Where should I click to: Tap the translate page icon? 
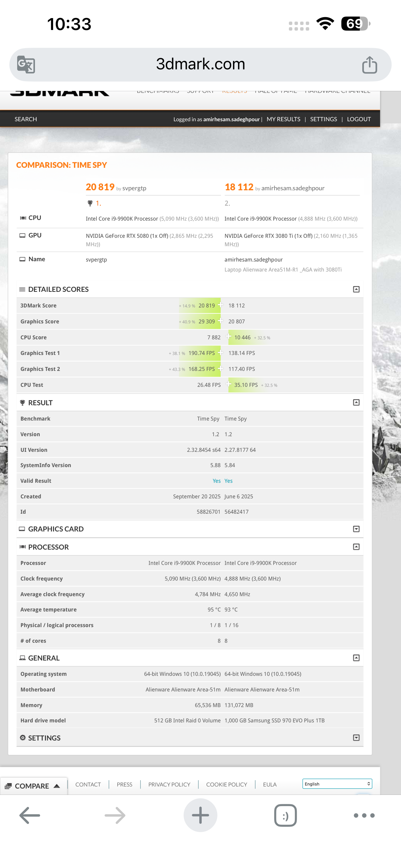[26, 64]
